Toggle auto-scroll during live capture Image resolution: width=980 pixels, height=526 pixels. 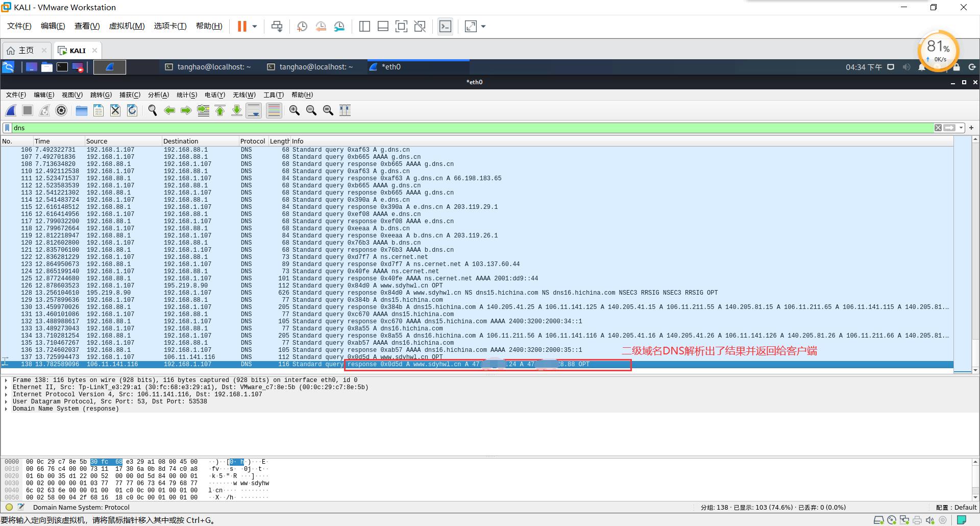coord(254,110)
